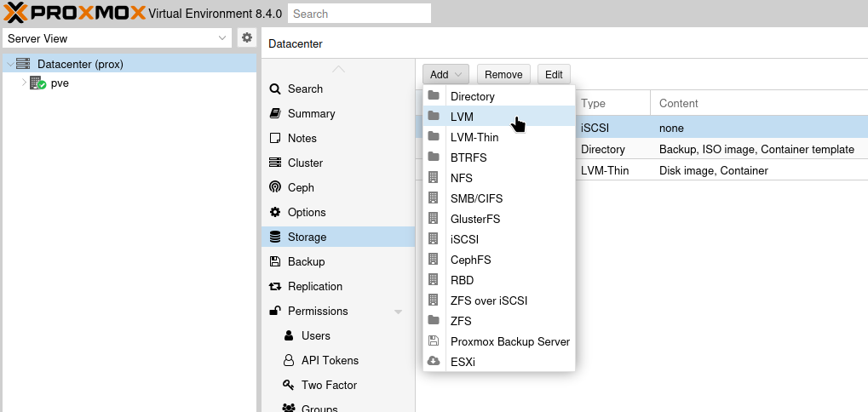Click the Users person icon
Viewport: 868px width, 412px height.
[289, 335]
